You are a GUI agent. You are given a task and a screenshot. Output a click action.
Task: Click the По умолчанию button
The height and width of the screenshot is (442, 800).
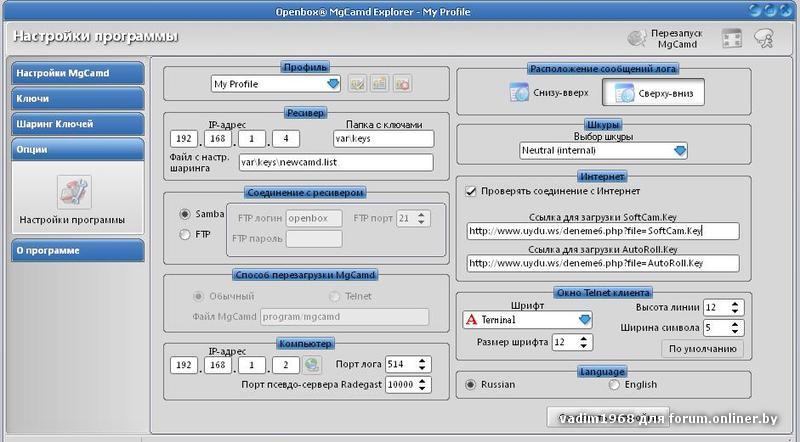coord(702,349)
